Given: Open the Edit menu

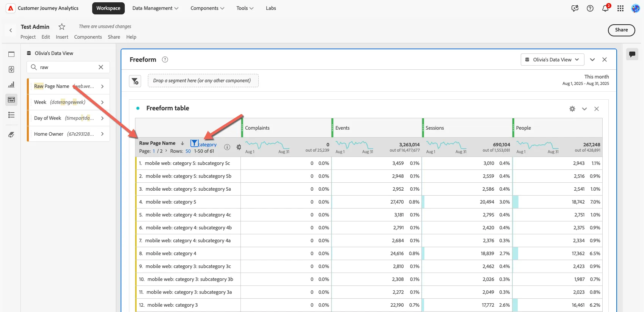Looking at the screenshot, I should click(46, 37).
